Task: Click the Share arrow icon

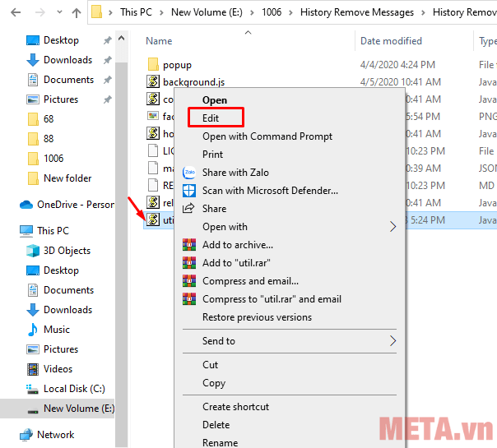Action: coord(188,208)
